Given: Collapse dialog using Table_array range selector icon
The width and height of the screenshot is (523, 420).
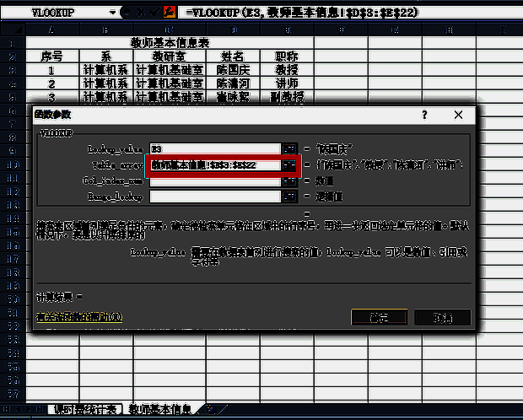Looking at the screenshot, I should pyautogui.click(x=289, y=164).
